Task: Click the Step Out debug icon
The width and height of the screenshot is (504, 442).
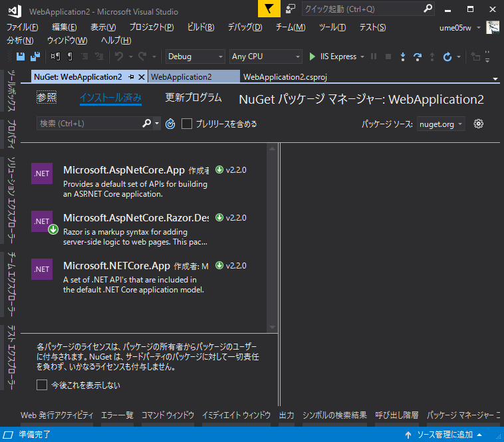Action: point(432,57)
